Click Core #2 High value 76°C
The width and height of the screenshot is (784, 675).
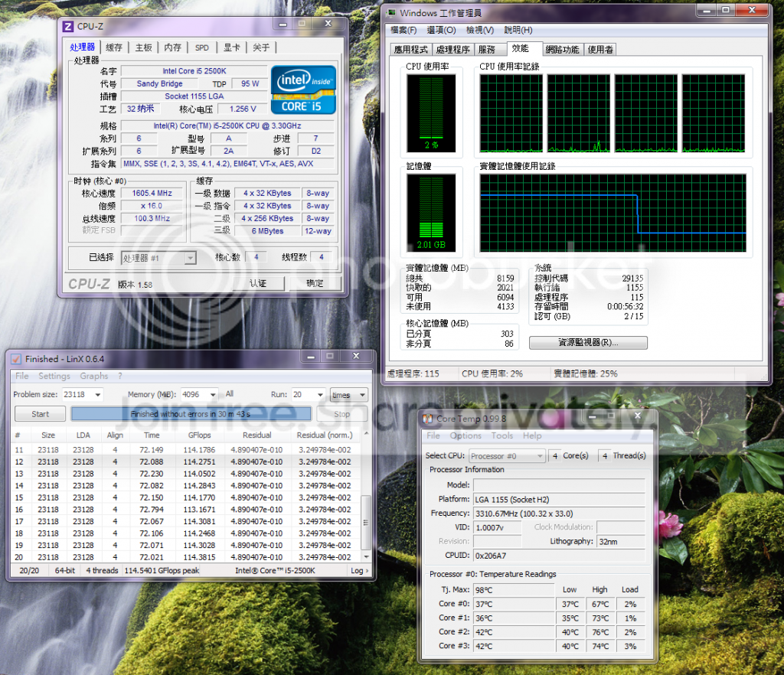coord(600,632)
